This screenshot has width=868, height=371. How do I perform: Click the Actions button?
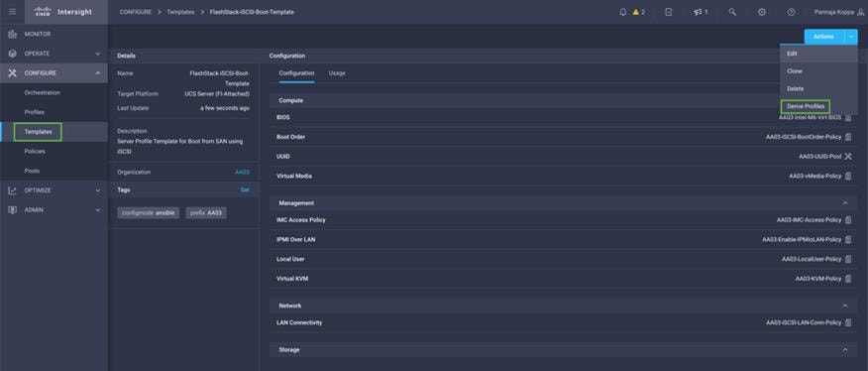[x=823, y=37]
